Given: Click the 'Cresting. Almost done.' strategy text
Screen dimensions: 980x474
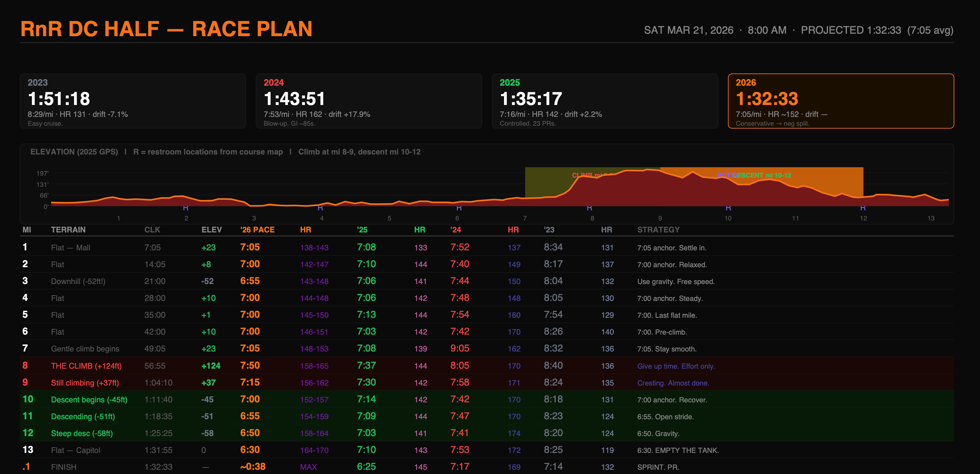Looking at the screenshot, I should 673,383.
